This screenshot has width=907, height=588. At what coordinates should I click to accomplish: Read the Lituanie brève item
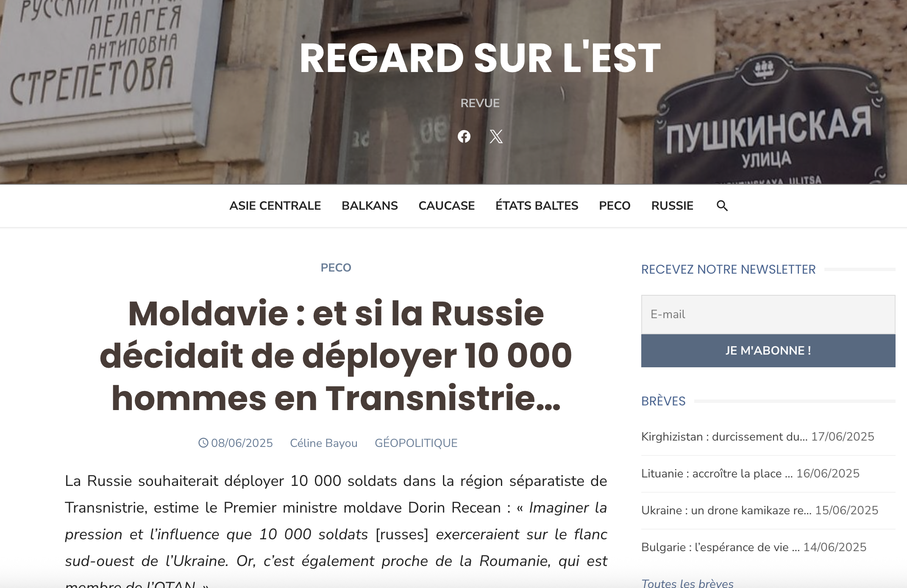(x=717, y=474)
